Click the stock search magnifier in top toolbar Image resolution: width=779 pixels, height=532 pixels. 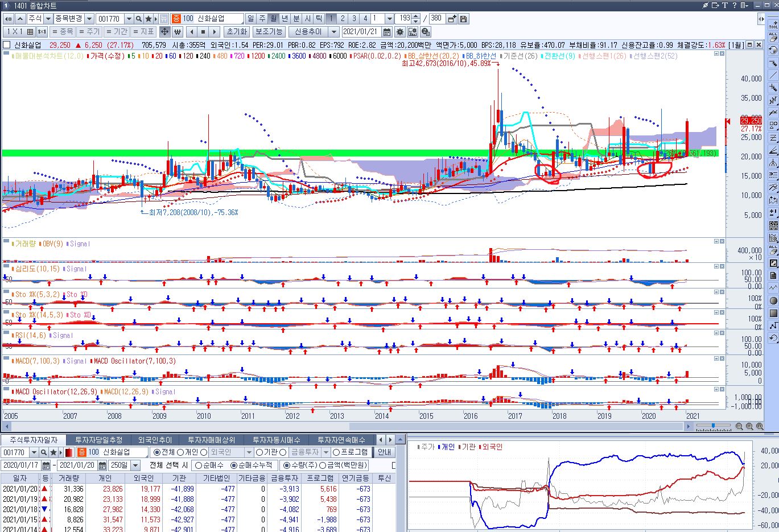[x=139, y=19]
